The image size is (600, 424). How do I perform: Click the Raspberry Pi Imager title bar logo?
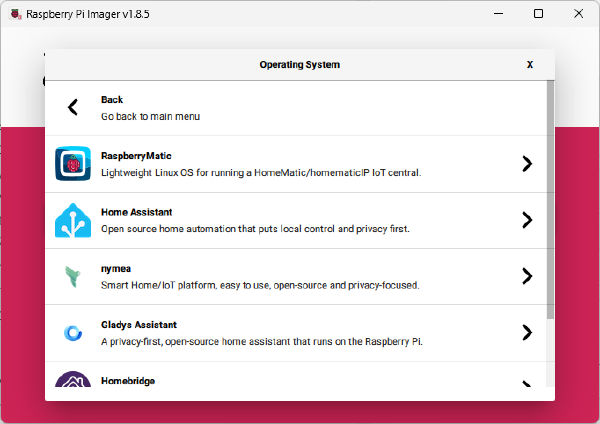(x=14, y=14)
